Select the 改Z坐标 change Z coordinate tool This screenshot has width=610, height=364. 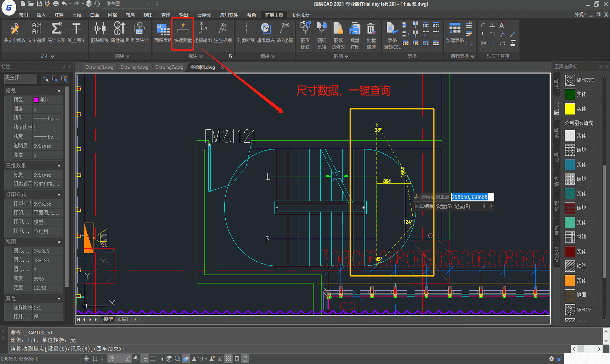click(285, 33)
